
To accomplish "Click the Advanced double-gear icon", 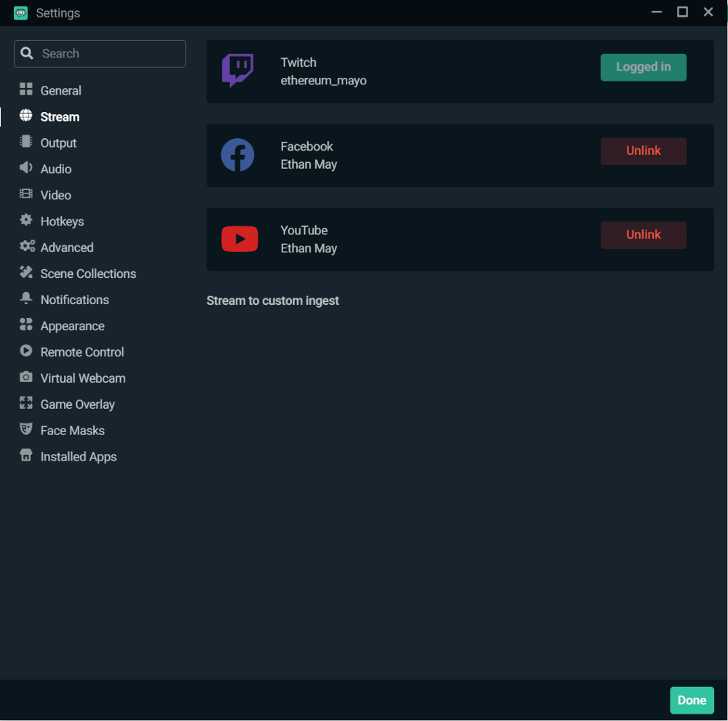I will click(x=28, y=246).
